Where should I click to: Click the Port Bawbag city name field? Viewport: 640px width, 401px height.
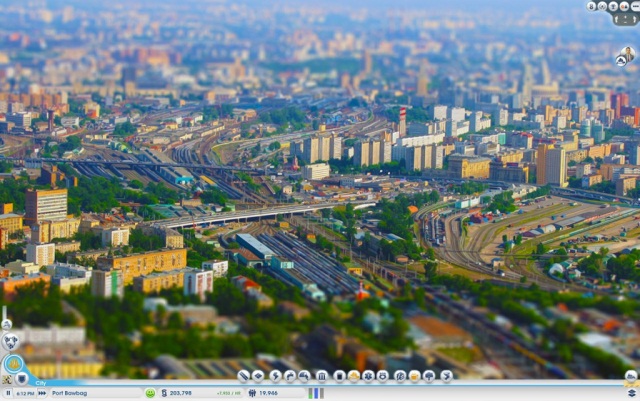(x=96, y=393)
